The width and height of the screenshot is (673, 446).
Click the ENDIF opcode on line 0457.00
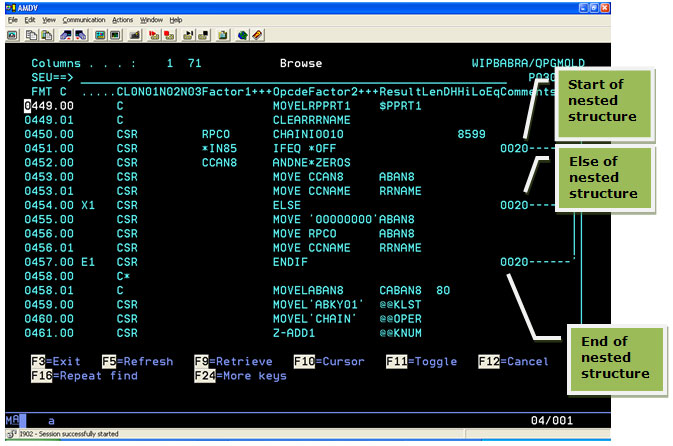tap(290, 262)
